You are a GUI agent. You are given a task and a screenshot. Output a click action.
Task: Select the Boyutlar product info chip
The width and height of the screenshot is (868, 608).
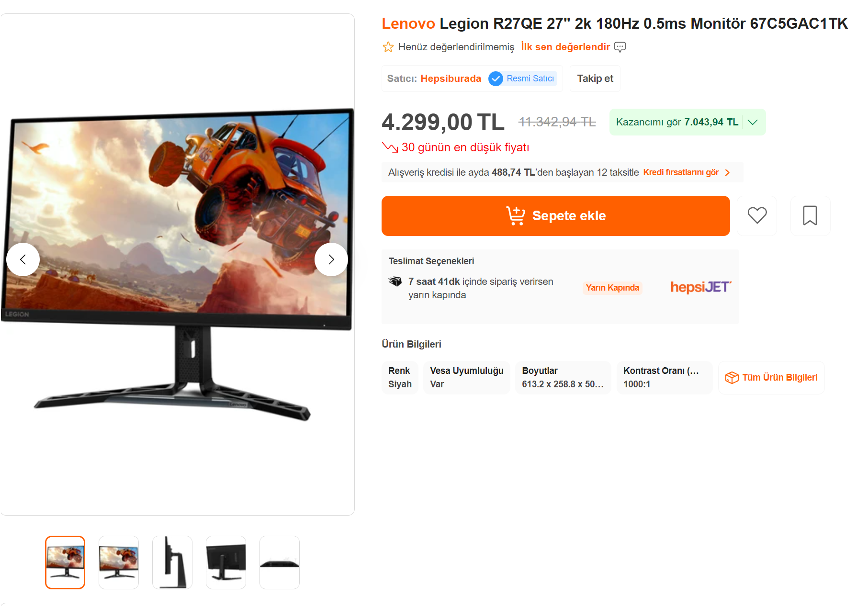[563, 378]
